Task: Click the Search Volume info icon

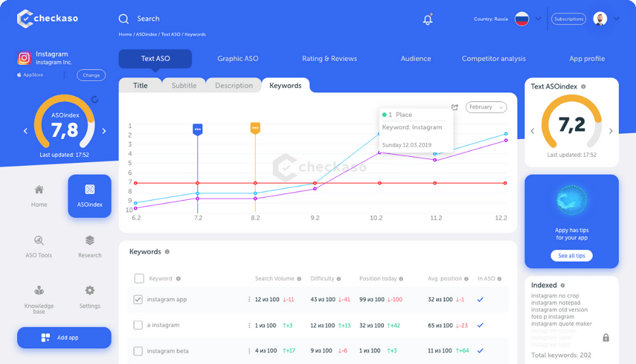Action: coord(299,279)
